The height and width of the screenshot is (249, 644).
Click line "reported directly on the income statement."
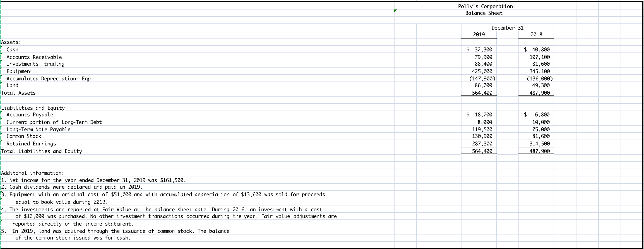click(x=73, y=224)
